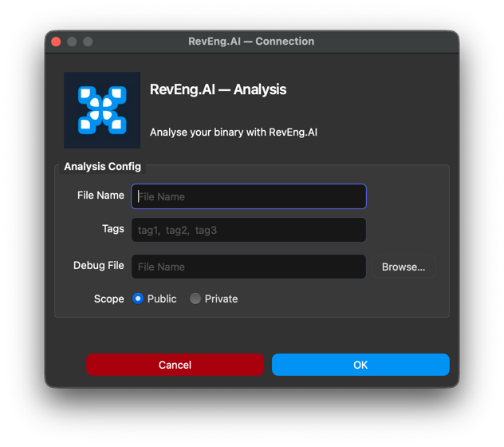Click the Tags input field

point(249,230)
